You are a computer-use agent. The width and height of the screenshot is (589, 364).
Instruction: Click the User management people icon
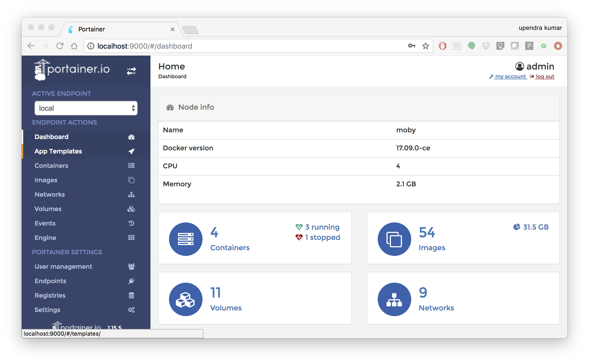131,266
